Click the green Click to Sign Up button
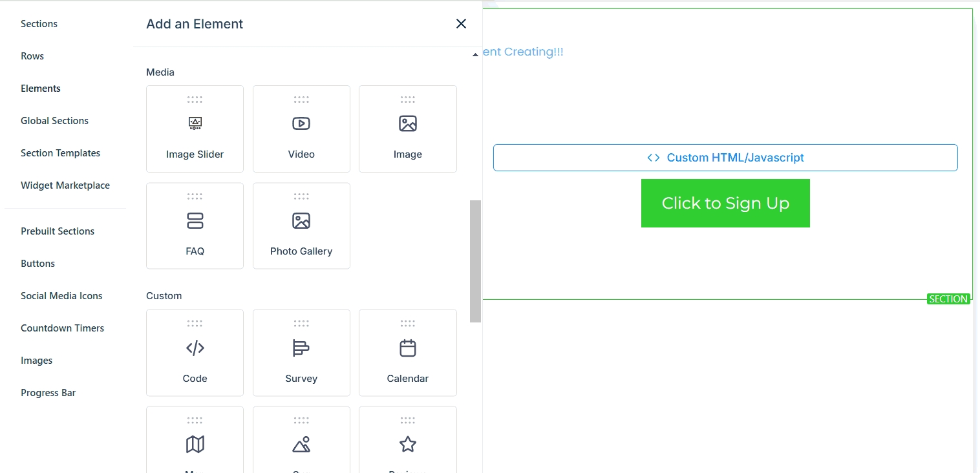Viewport: 980px width, 473px height. 725,203
